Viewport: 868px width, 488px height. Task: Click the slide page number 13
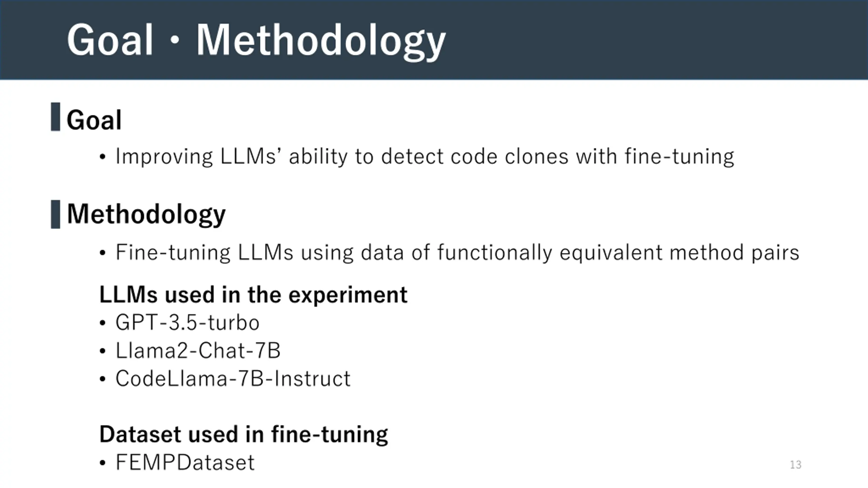[795, 465]
